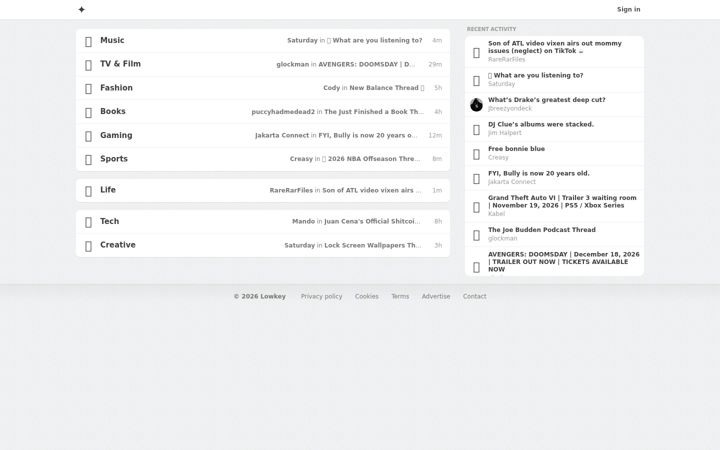The image size is (720, 450).
Task: Click avatar icon beside 'DJ Clue's albums' activity
Action: 476,130
